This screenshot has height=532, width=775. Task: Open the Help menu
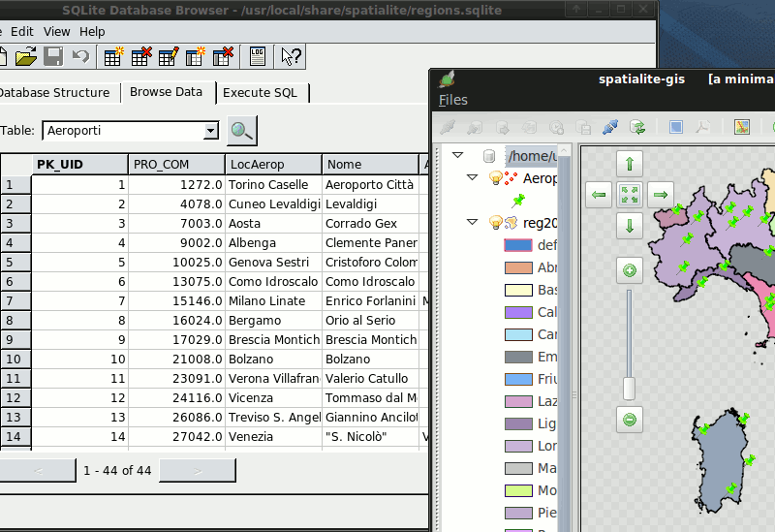tap(92, 32)
